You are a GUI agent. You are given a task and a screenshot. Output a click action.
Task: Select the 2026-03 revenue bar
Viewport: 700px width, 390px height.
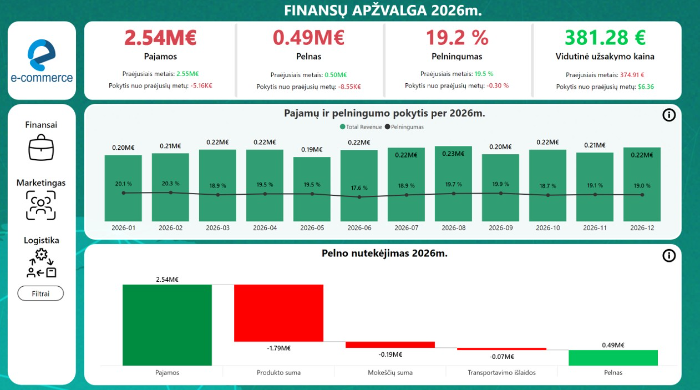pyautogui.click(x=217, y=185)
